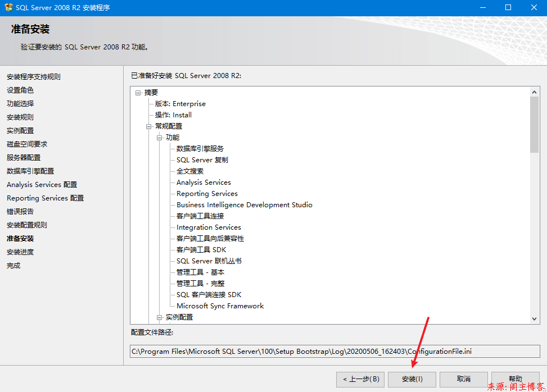
Task: Select 功能选择 step in sidebar
Action: pyautogui.click(x=20, y=103)
